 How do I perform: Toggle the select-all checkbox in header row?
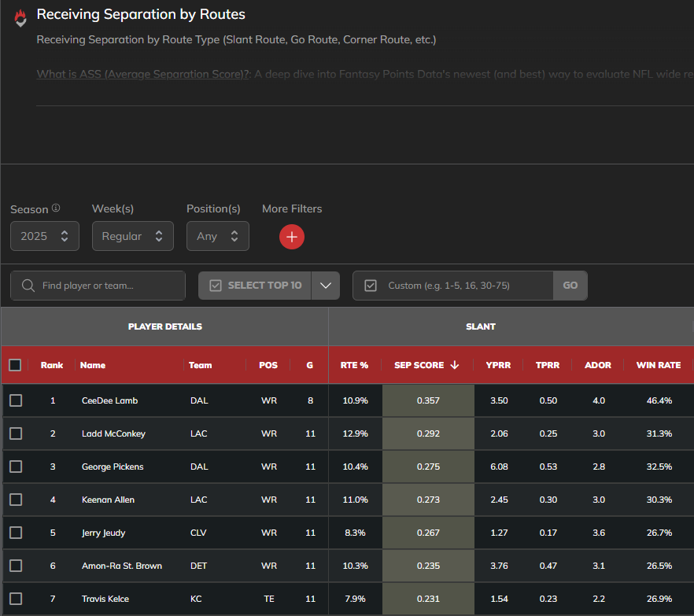[x=15, y=365]
